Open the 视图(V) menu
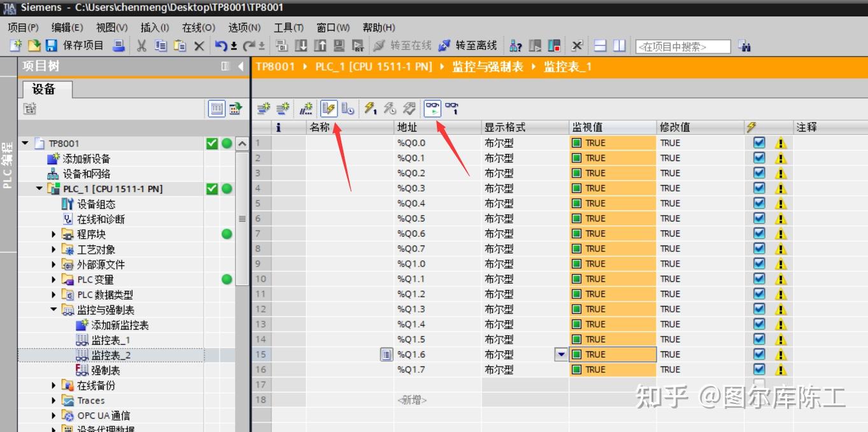The height and width of the screenshot is (432, 868). tap(111, 28)
